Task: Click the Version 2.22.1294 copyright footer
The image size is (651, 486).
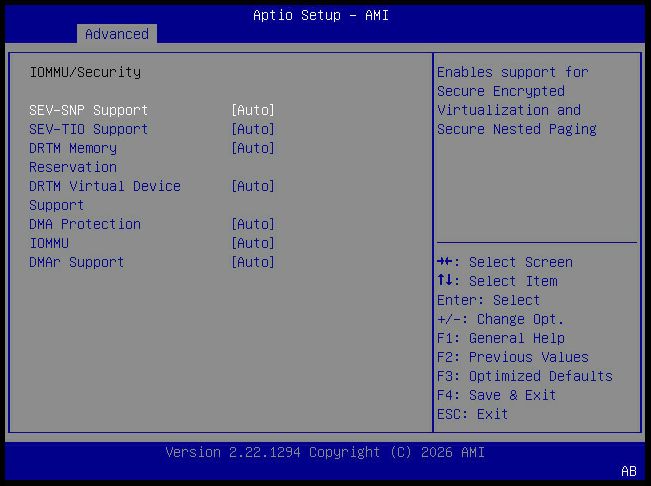Action: point(325,452)
